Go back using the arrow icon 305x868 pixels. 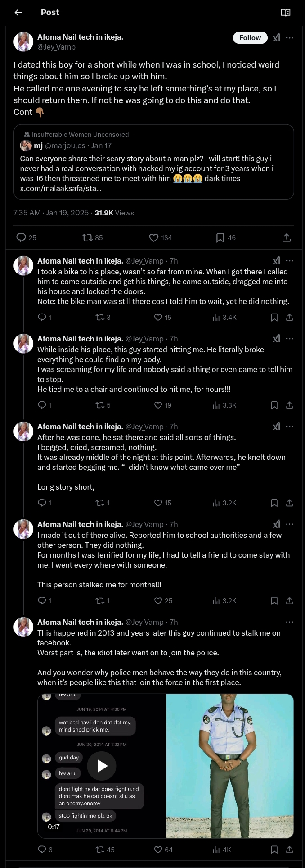(18, 13)
